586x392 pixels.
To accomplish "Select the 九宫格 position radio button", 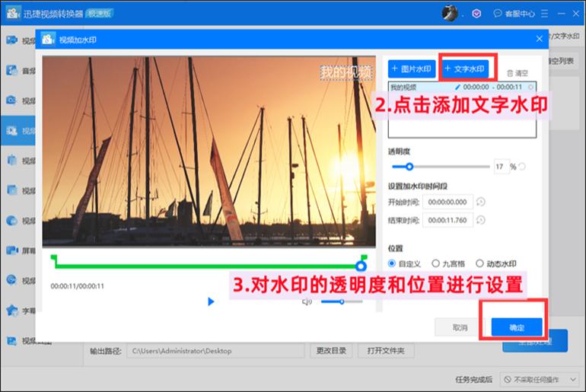I will pyautogui.click(x=435, y=263).
